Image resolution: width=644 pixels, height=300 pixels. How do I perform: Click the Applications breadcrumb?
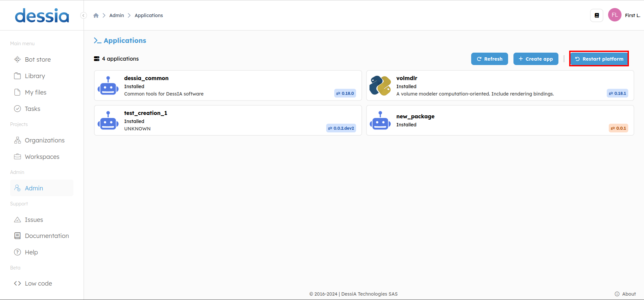(149, 15)
